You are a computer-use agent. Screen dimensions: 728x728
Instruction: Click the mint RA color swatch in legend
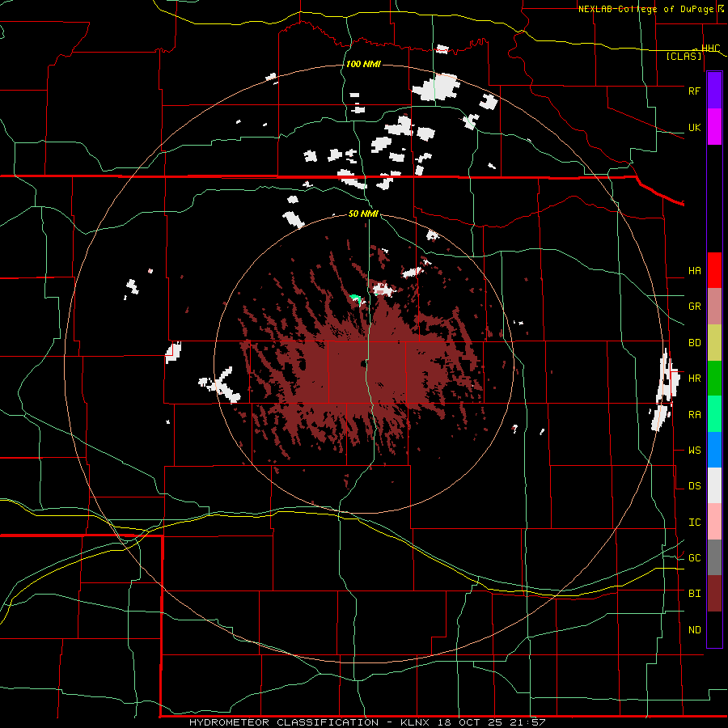point(714,414)
